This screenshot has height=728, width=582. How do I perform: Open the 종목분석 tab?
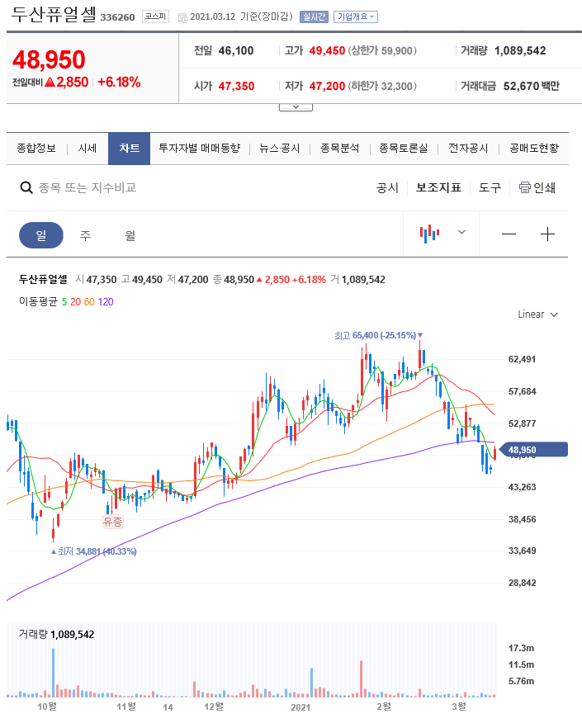tap(340, 148)
